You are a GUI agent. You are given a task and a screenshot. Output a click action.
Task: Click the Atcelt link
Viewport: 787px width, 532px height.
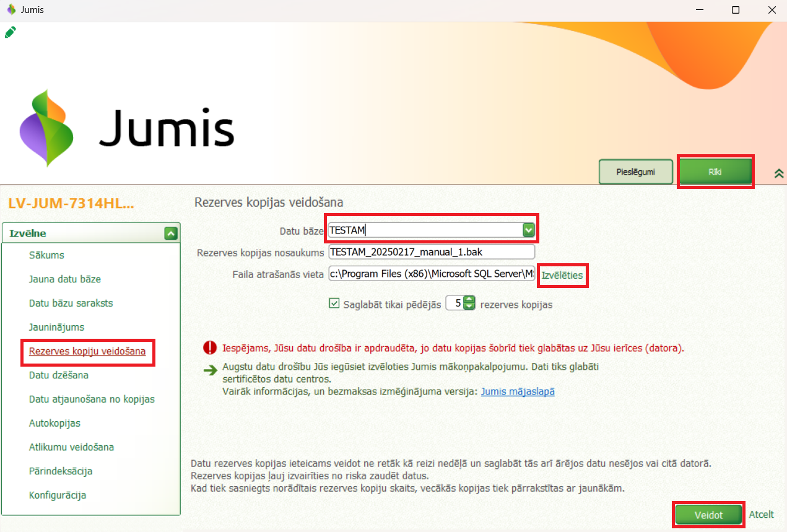[x=762, y=515]
